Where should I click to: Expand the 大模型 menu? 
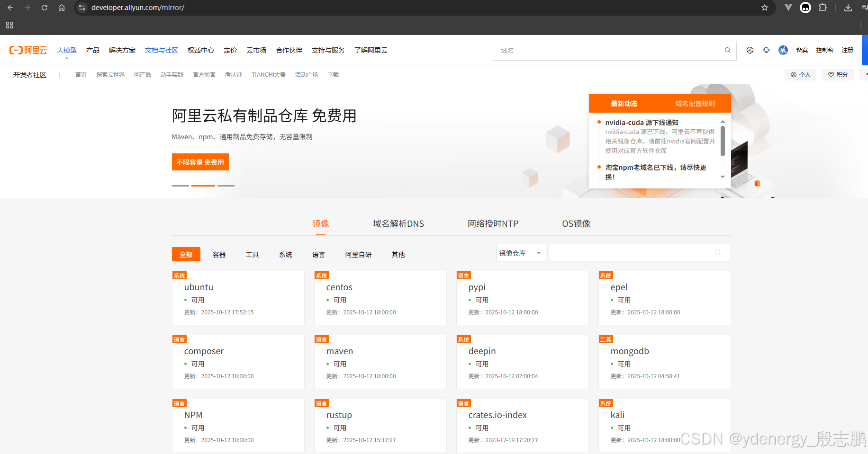click(x=67, y=50)
